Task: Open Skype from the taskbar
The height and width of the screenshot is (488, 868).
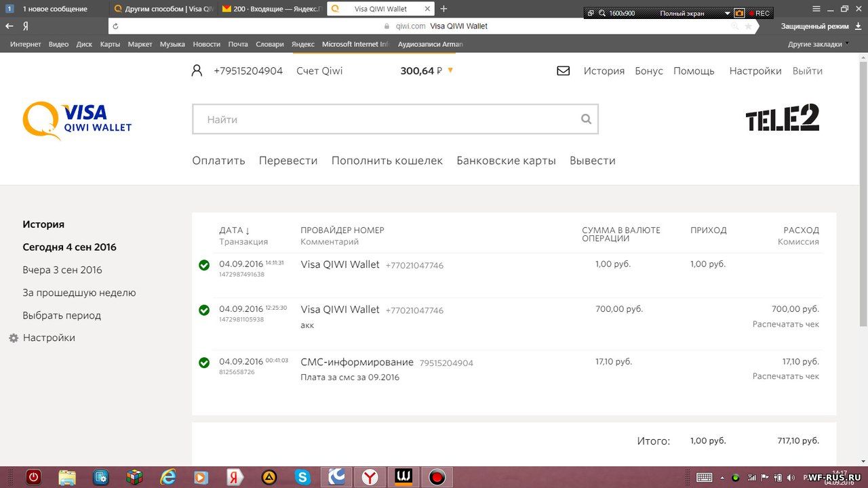Action: 302,477
